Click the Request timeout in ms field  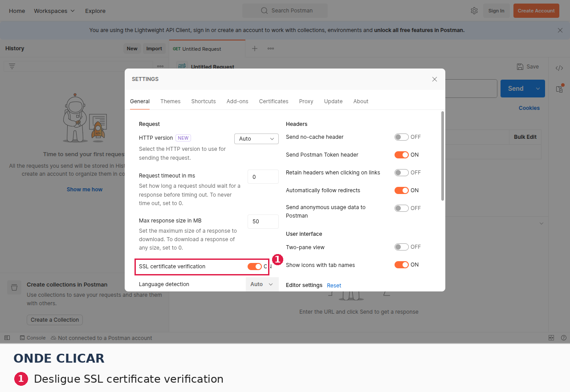coord(263,177)
